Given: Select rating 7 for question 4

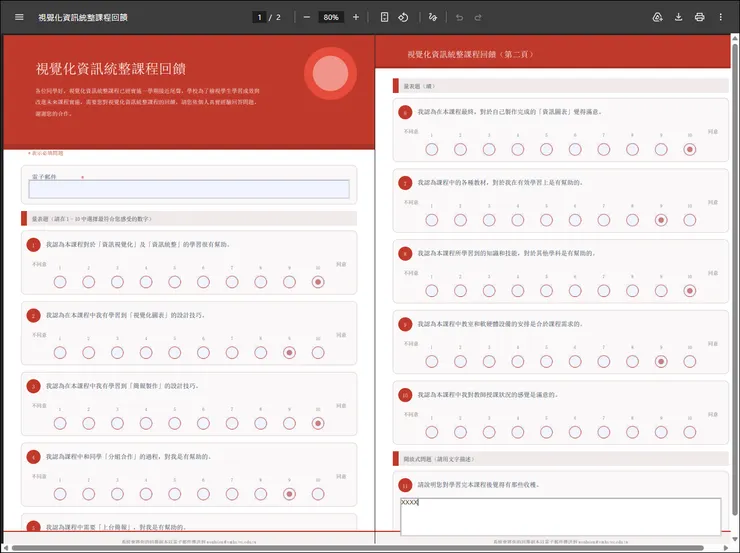Looking at the screenshot, I should click(x=232, y=494).
